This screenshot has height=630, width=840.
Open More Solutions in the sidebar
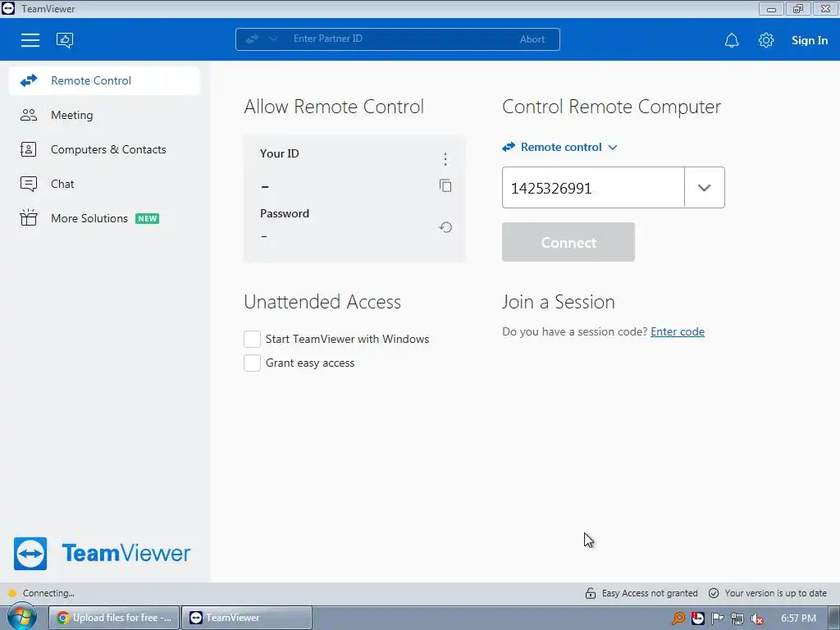(104, 218)
